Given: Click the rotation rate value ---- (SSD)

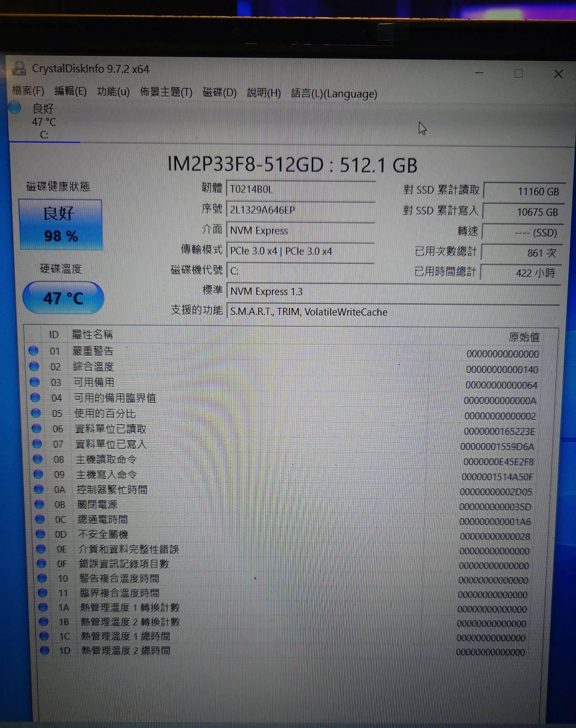Looking at the screenshot, I should coord(523,233).
